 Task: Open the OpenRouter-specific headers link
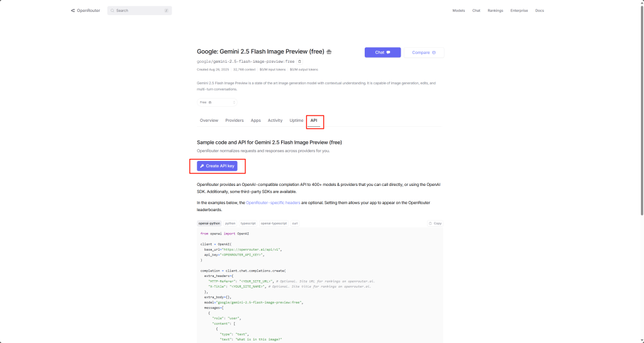click(x=273, y=203)
